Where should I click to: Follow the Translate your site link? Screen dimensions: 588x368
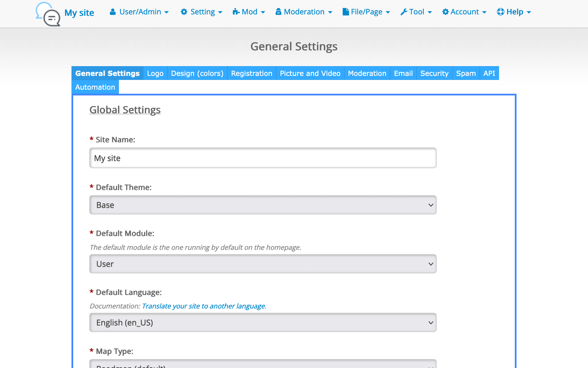tap(204, 306)
